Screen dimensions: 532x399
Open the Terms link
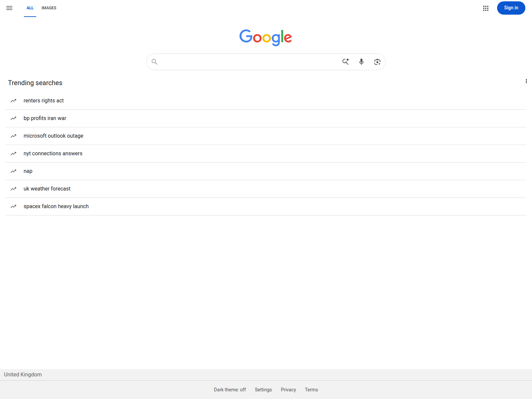(x=311, y=390)
